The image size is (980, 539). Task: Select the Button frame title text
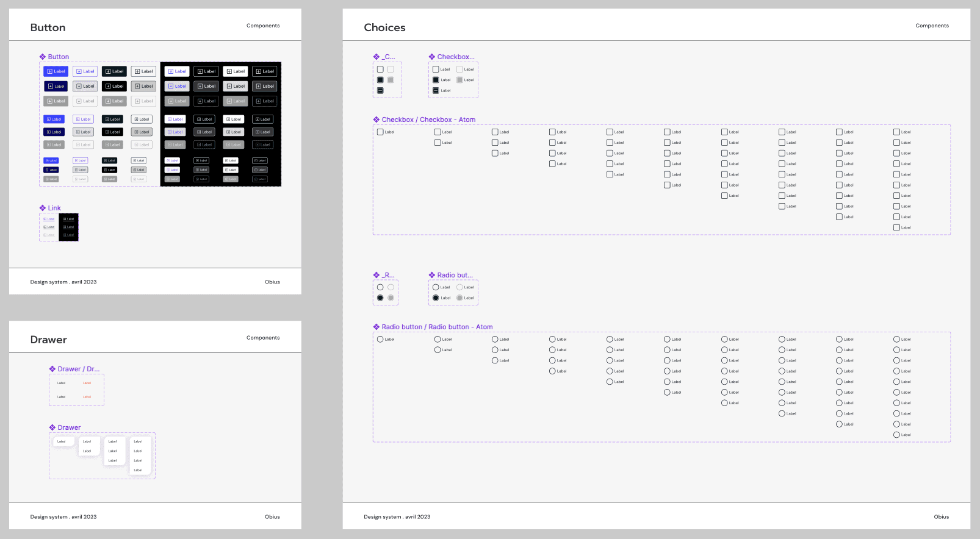tap(48, 27)
